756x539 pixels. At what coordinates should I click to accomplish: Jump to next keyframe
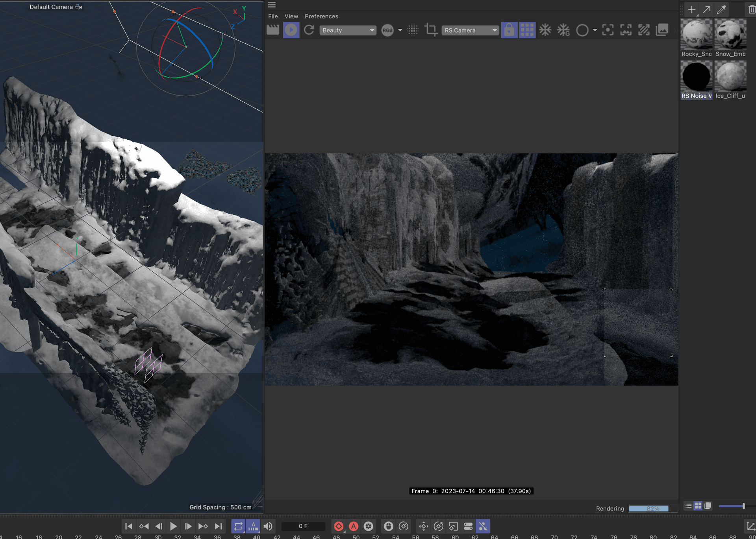pyautogui.click(x=203, y=526)
